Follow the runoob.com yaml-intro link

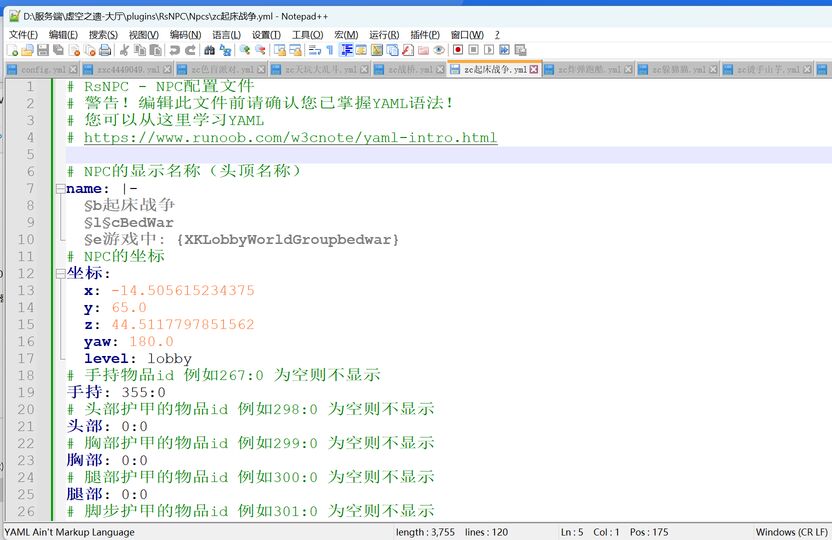pyautogui.click(x=290, y=138)
